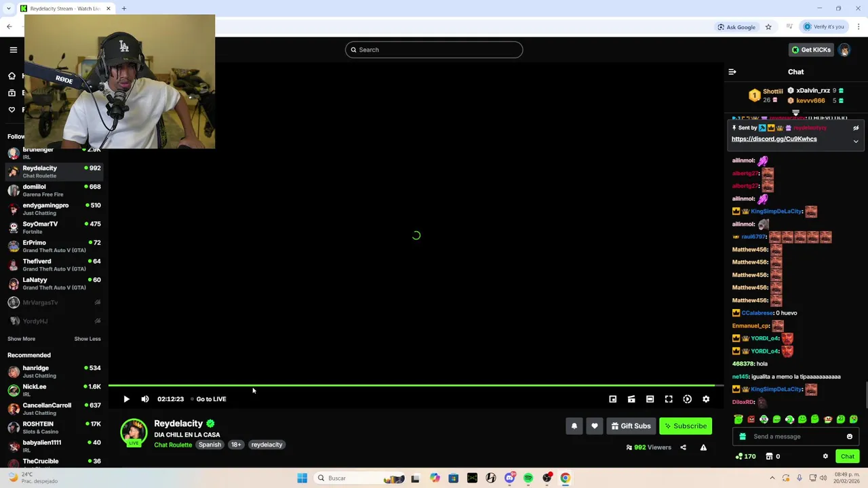Viewport: 868px width, 488px height.
Task: Click the Get KICKs button
Action: [x=811, y=49]
